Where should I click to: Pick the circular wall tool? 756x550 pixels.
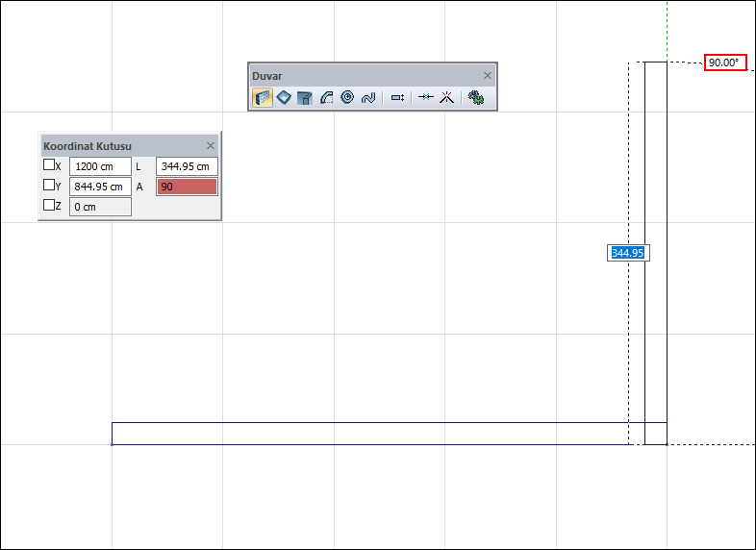click(x=347, y=98)
